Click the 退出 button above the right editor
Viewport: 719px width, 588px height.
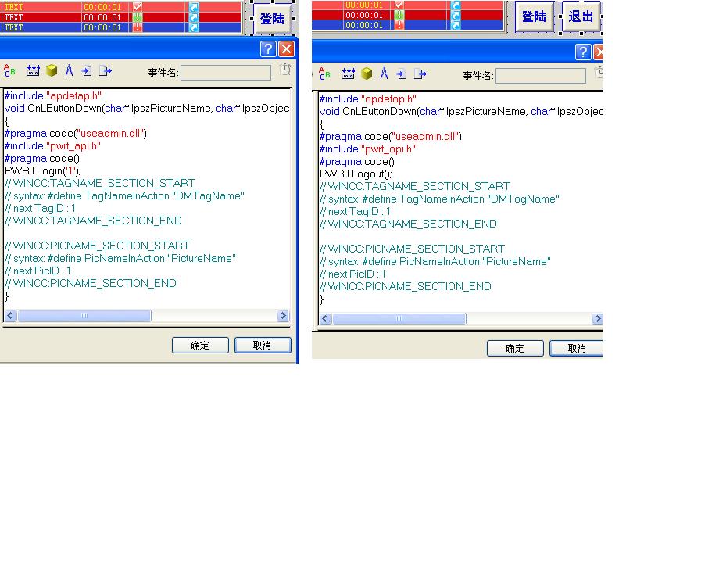pos(581,16)
